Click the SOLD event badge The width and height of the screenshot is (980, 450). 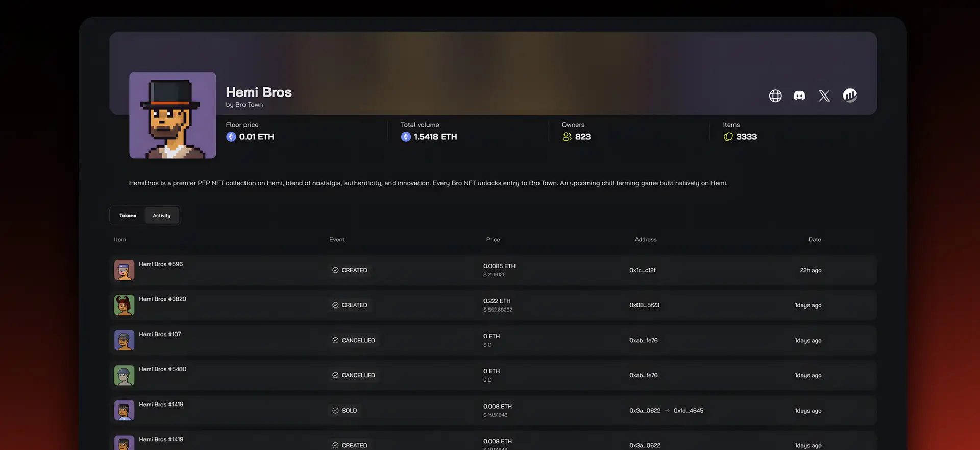point(345,410)
